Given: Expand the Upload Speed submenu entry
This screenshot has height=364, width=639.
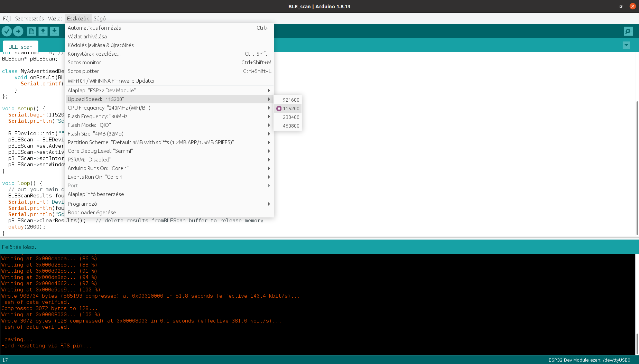Looking at the screenshot, I should click(x=169, y=99).
